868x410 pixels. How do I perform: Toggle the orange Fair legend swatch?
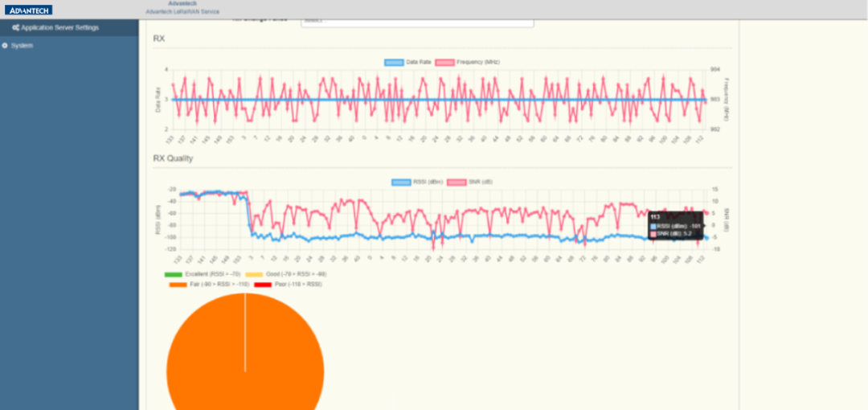tap(178, 285)
